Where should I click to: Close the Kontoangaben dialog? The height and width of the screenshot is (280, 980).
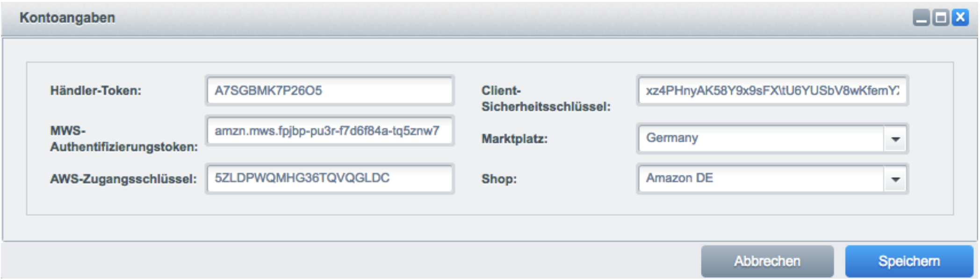[x=960, y=18]
